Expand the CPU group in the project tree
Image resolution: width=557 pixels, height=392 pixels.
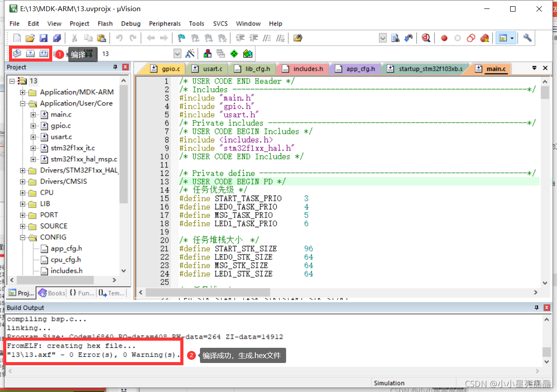[x=23, y=193]
